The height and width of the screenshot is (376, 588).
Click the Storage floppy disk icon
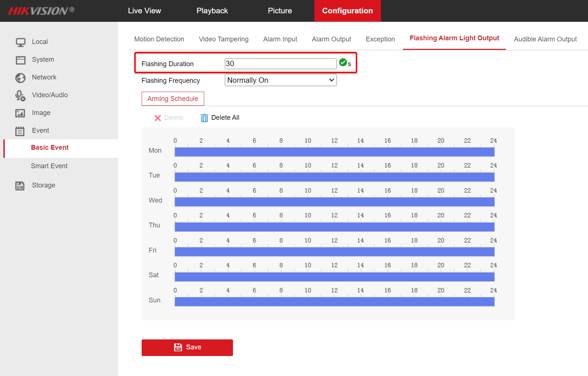[x=20, y=186]
